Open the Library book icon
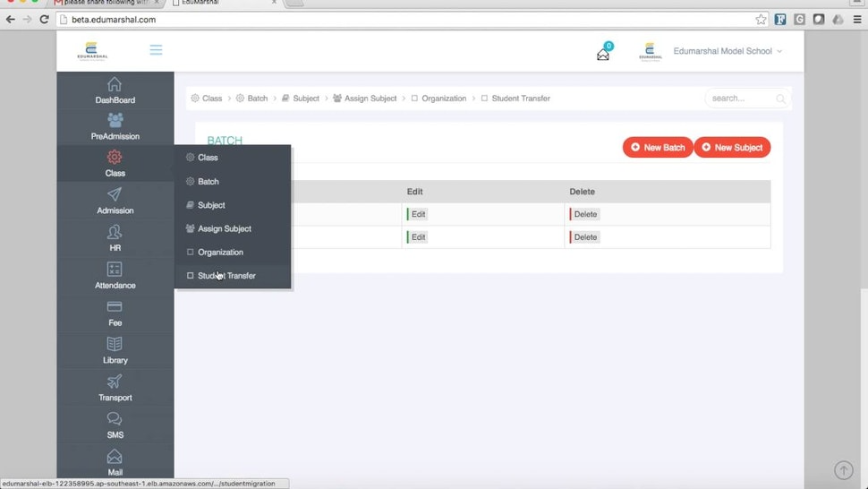Image resolution: width=868 pixels, height=489 pixels. click(x=115, y=344)
